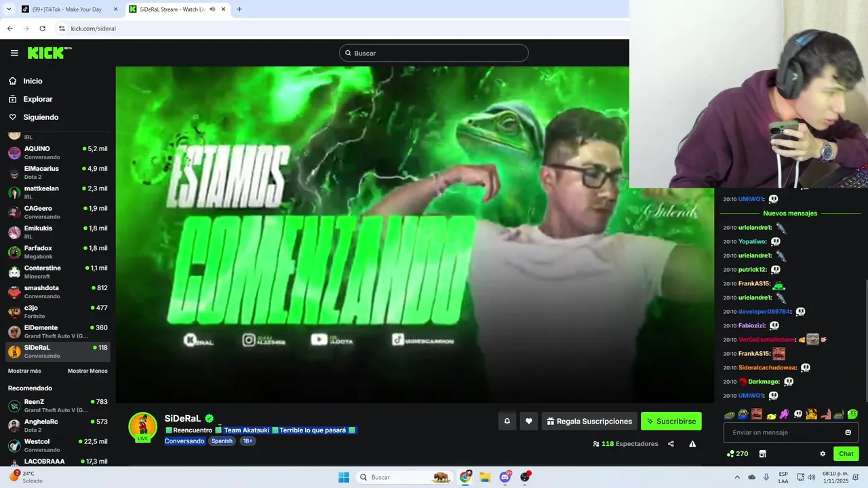The image size is (868, 488).
Task: Collapse list with Mostrar Menos
Action: point(87,371)
